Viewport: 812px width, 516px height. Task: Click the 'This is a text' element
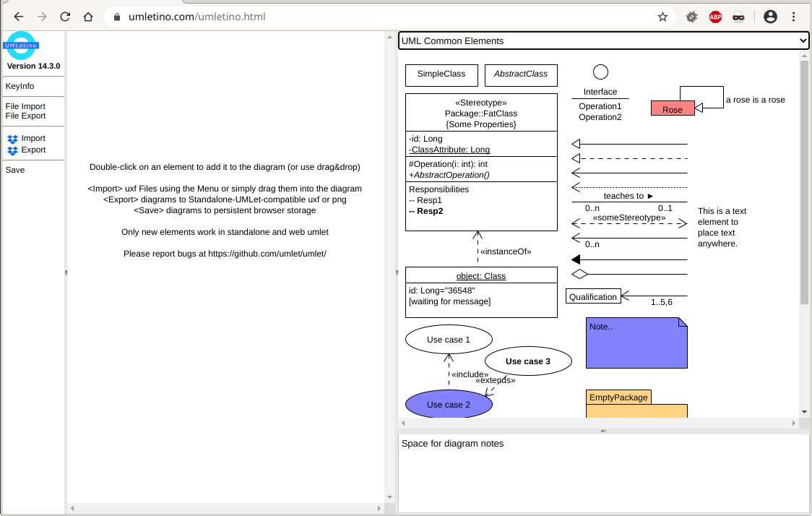(722, 228)
